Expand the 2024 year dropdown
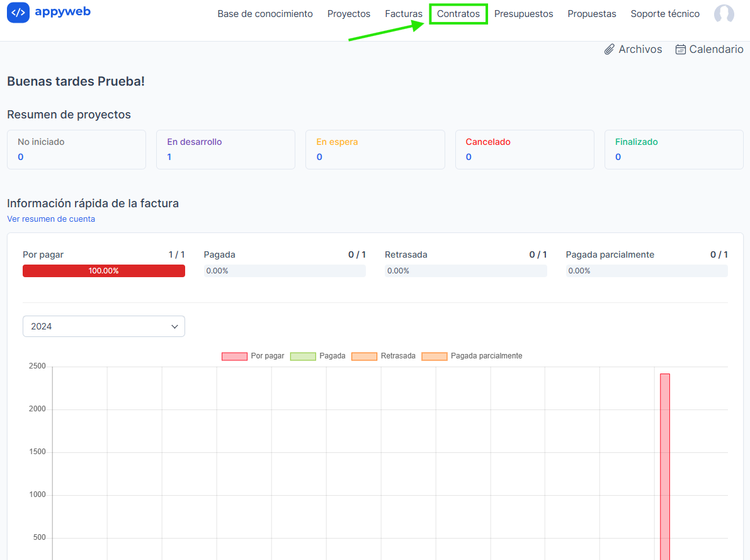 click(x=104, y=326)
